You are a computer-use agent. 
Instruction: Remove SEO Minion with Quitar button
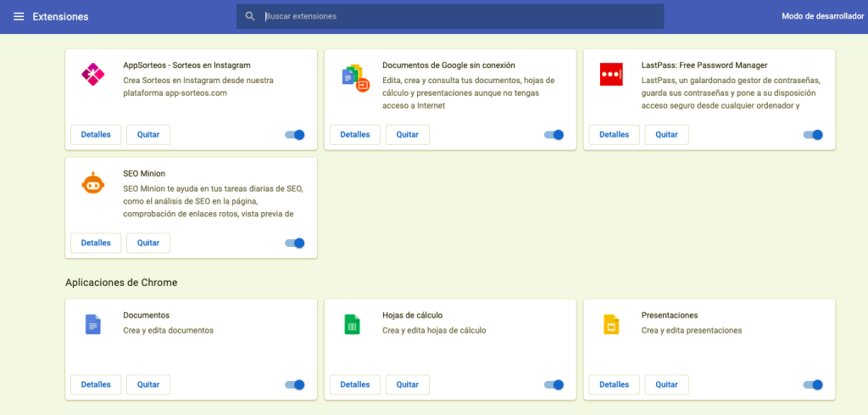coord(148,243)
